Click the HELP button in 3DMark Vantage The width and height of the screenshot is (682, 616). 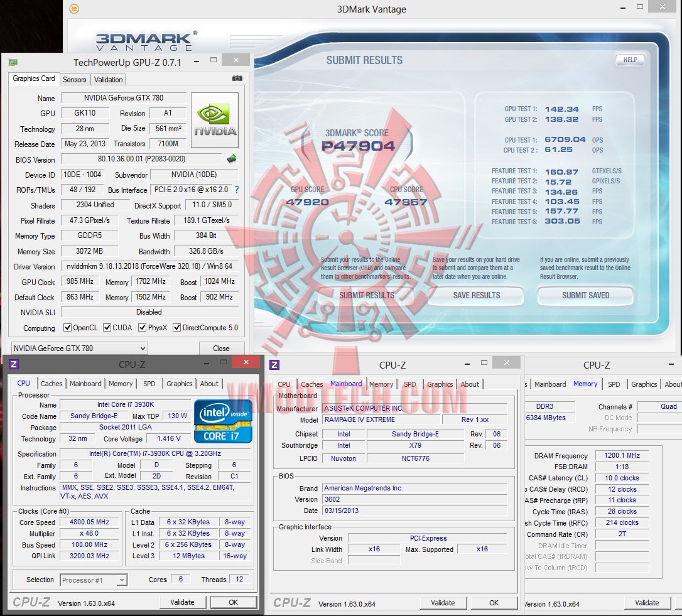[630, 60]
